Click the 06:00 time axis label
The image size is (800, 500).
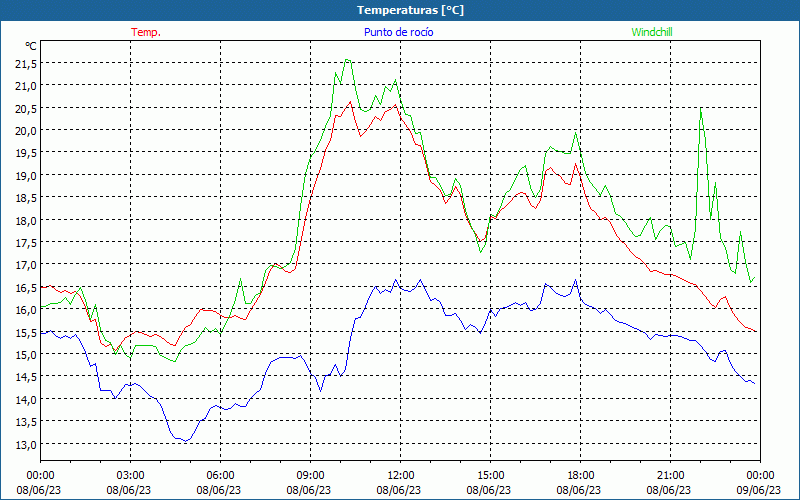click(220, 476)
